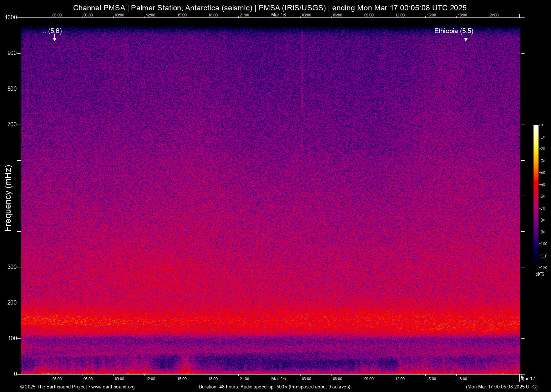
Task: Click the -50 color scale value
Action: pos(542,185)
